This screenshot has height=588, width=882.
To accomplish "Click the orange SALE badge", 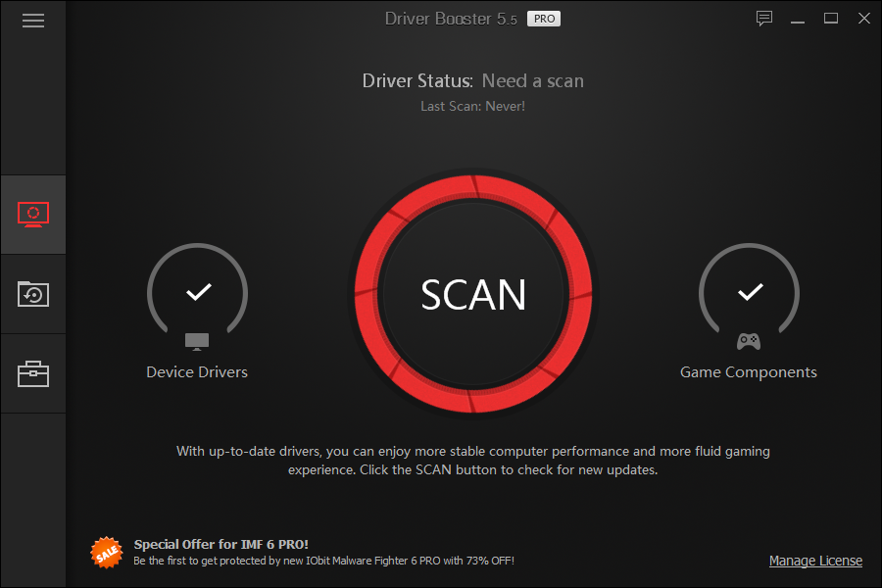I will pyautogui.click(x=106, y=553).
